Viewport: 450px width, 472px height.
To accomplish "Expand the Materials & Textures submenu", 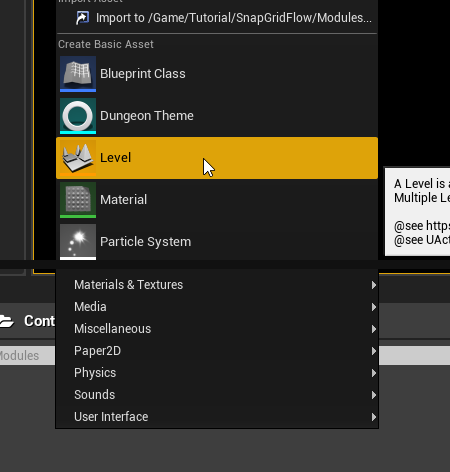I will pyautogui.click(x=217, y=285).
